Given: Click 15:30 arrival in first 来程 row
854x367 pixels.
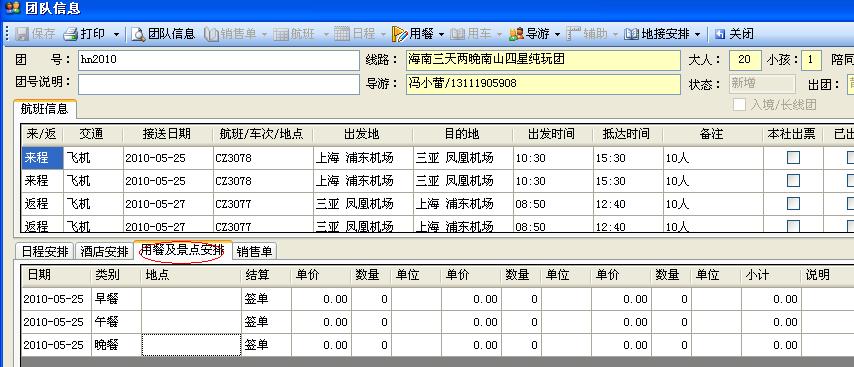Looking at the screenshot, I should [627, 158].
